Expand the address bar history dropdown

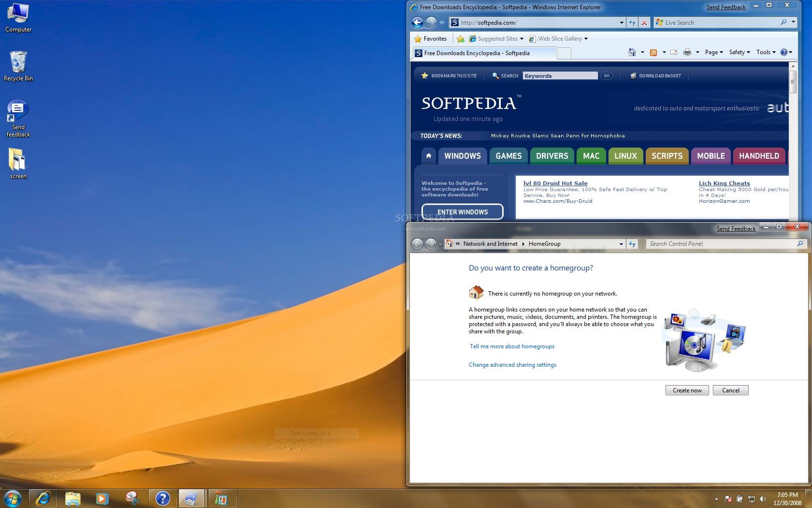coord(622,23)
